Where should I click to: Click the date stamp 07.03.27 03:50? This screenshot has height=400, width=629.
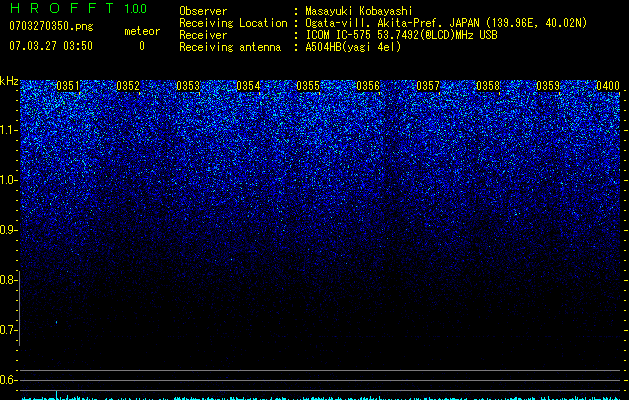(51, 46)
